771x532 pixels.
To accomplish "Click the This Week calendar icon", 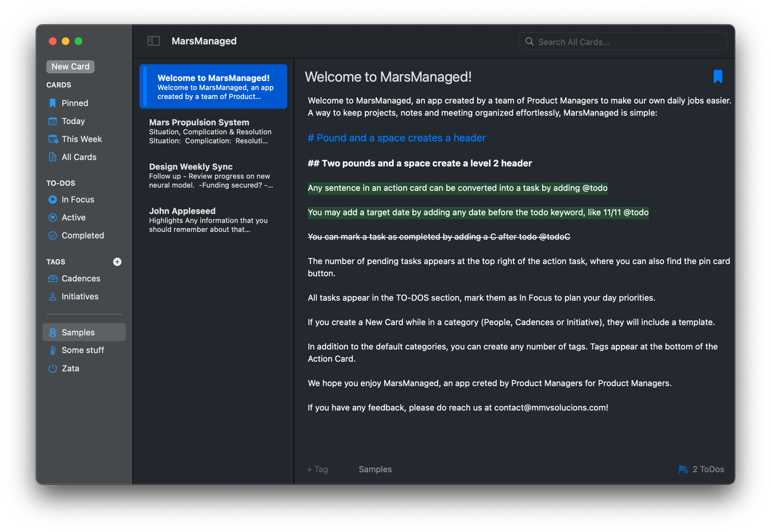I will tap(53, 139).
